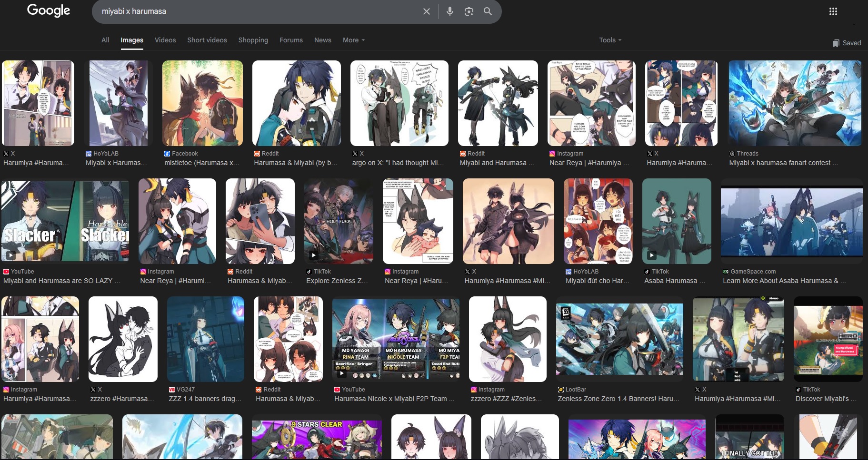The image size is (868, 460).
Task: Select the Images tab
Action: (x=132, y=40)
